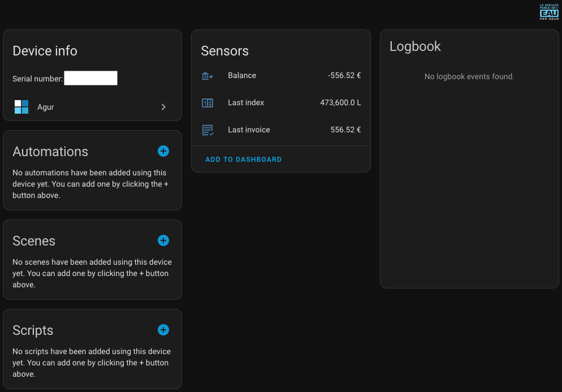This screenshot has height=392, width=562.
Task: Click the 'No scenes have been added' message
Action: [92, 273]
